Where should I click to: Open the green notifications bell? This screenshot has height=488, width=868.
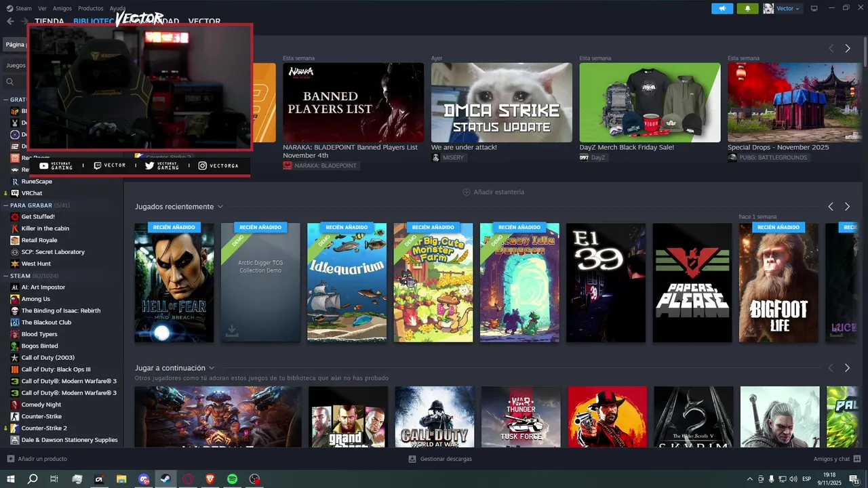coord(748,8)
